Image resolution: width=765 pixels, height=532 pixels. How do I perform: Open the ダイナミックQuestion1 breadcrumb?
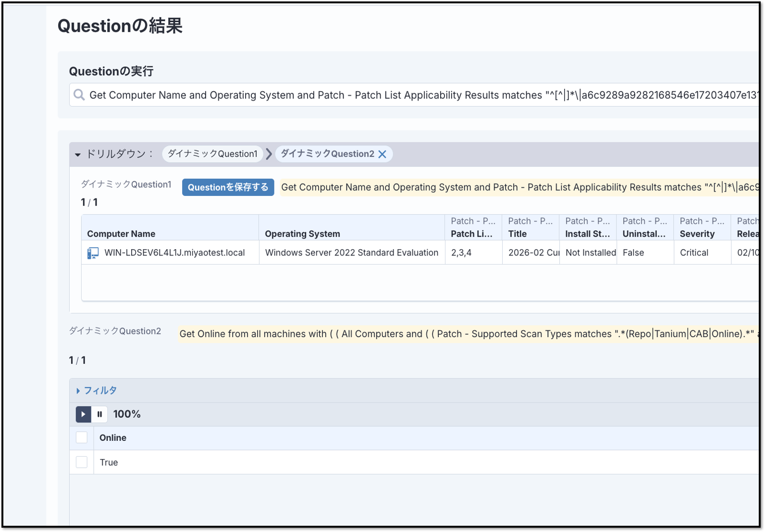(x=212, y=154)
